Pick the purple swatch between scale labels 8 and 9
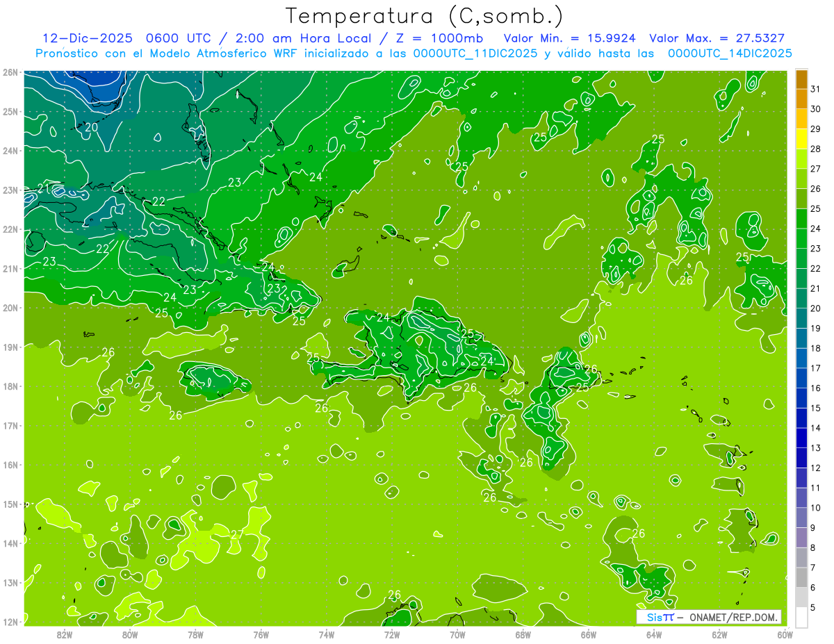Screen dimensions: 834x644 click(x=801, y=538)
